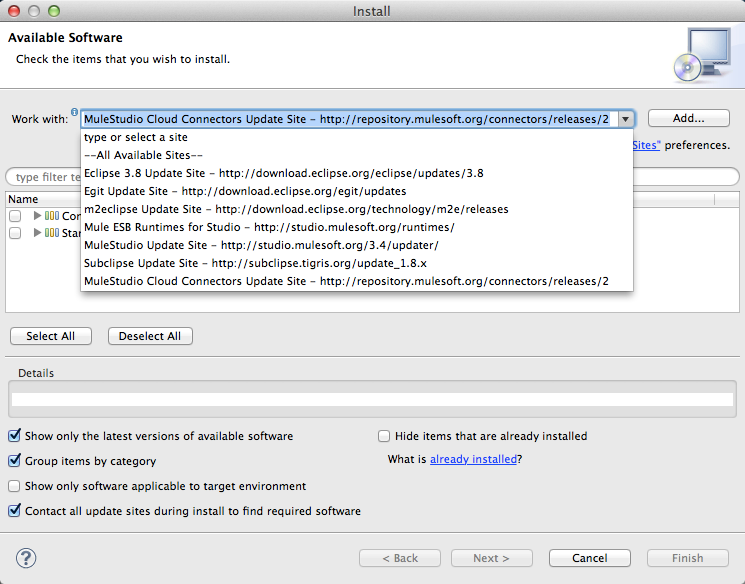Check the first tree item checkbox
This screenshot has height=584, width=745.
[x=15, y=216]
